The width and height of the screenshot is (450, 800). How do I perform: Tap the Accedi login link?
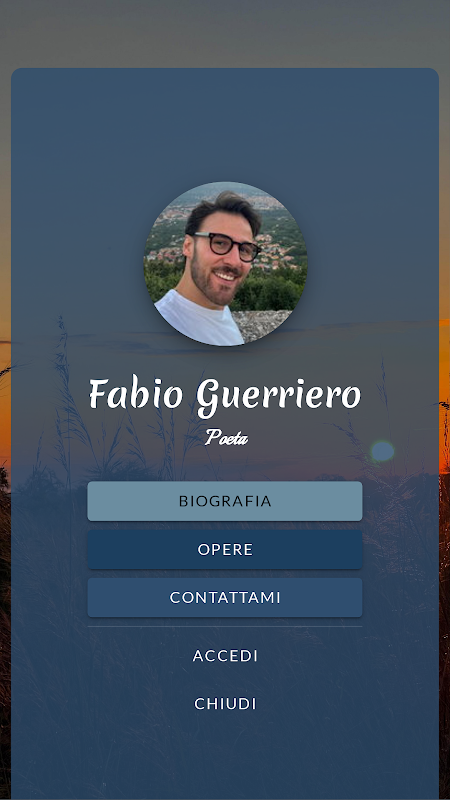pos(225,656)
